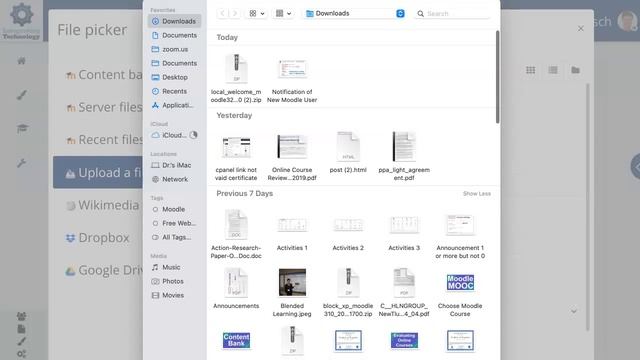Click Moodle home icon in left nav

(x=21, y=61)
